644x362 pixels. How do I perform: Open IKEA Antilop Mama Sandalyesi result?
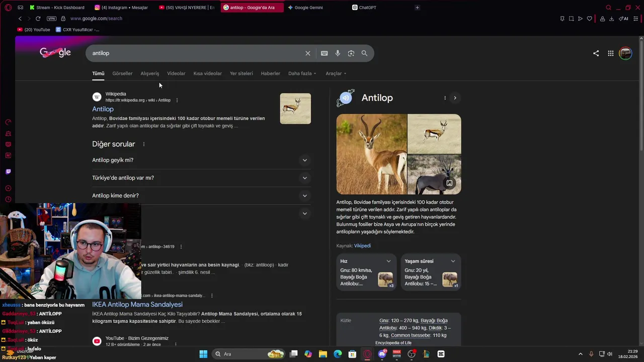[x=137, y=305]
